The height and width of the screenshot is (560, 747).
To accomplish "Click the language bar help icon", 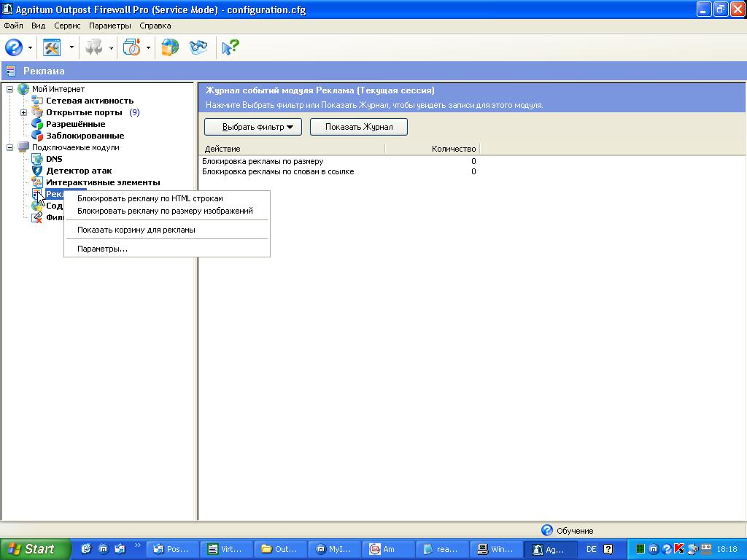I will (608, 549).
